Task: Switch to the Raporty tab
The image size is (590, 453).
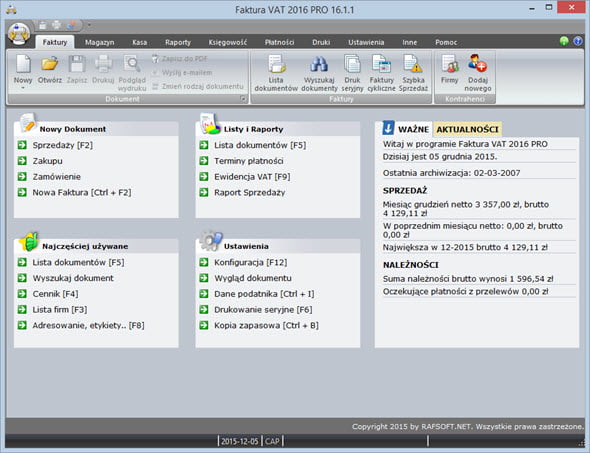Action: (178, 43)
